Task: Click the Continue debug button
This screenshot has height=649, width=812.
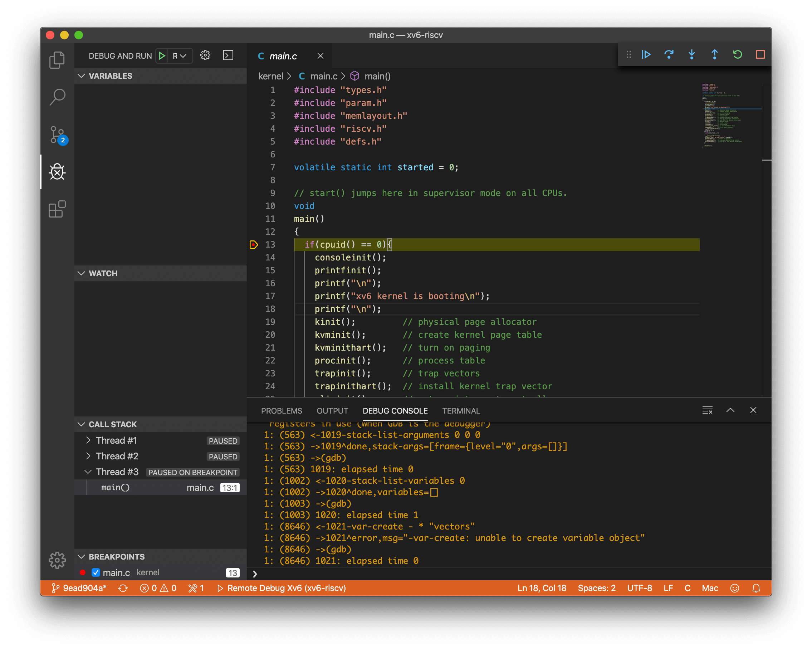Action: pyautogui.click(x=646, y=55)
